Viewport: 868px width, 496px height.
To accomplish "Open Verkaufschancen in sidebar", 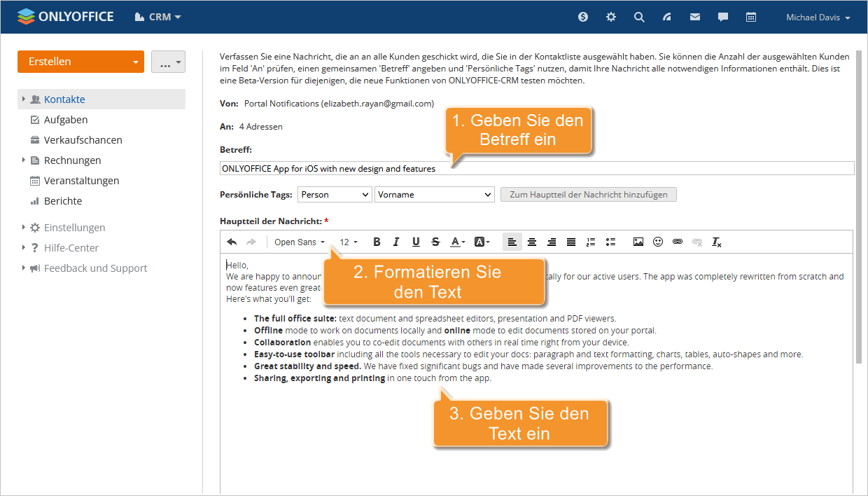I will point(83,140).
